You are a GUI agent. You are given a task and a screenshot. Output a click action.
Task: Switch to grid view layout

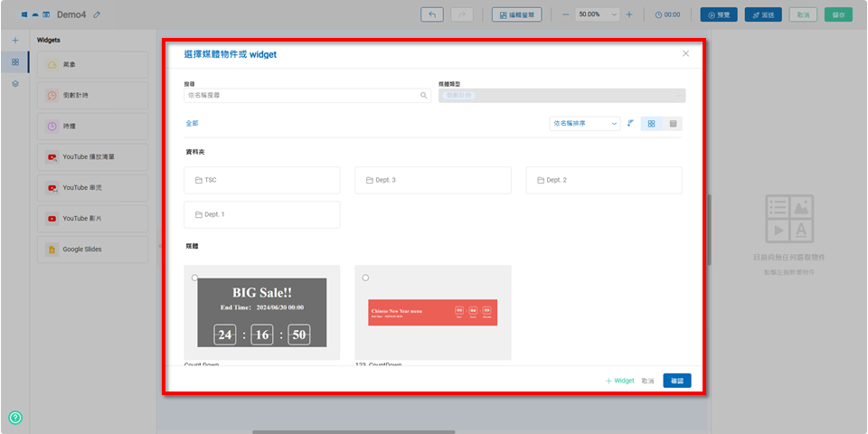[651, 123]
